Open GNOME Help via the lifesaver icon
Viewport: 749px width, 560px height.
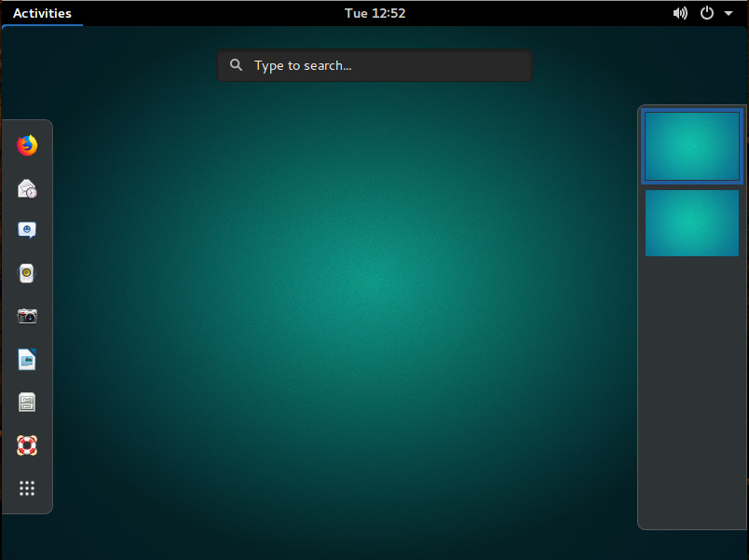[x=26, y=444]
